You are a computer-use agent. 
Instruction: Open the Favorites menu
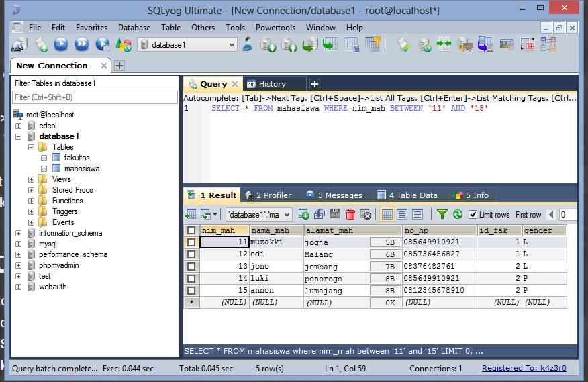point(91,28)
